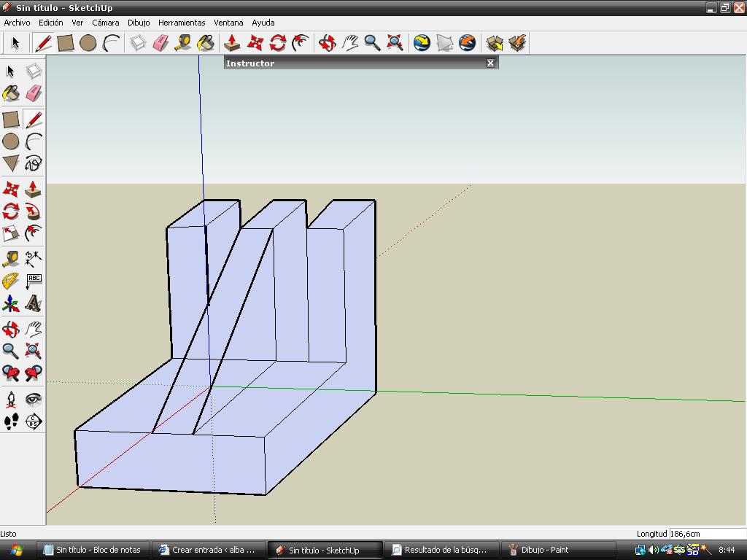
Task: Choose the Freehand tool in the left palette
Action: (x=34, y=163)
